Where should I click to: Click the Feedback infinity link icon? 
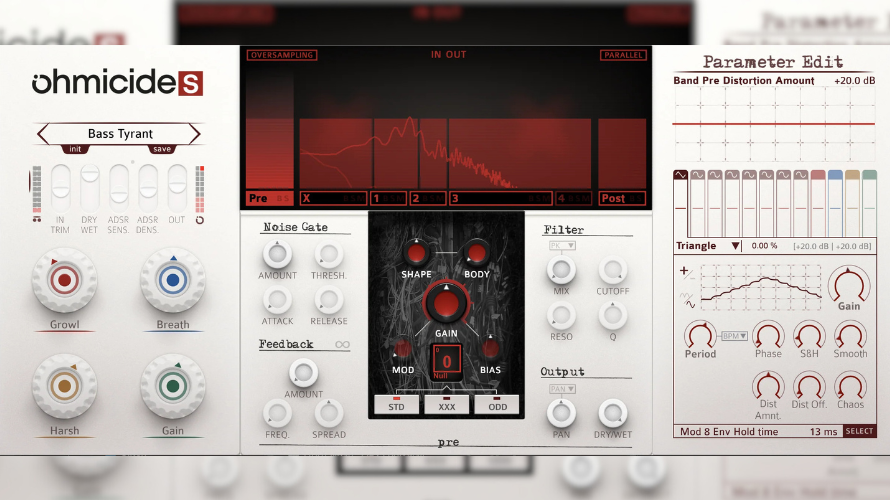click(342, 344)
